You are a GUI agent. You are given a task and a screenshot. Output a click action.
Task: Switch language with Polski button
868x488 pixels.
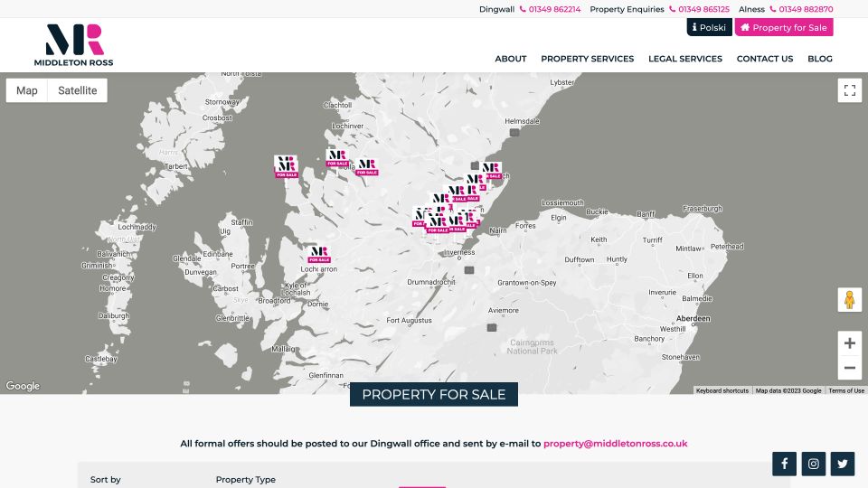coord(709,27)
